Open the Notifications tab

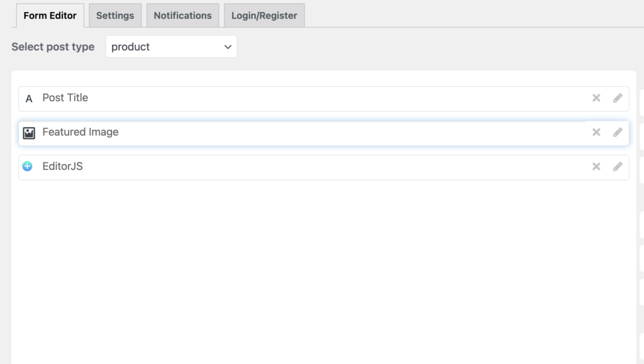pyautogui.click(x=182, y=16)
